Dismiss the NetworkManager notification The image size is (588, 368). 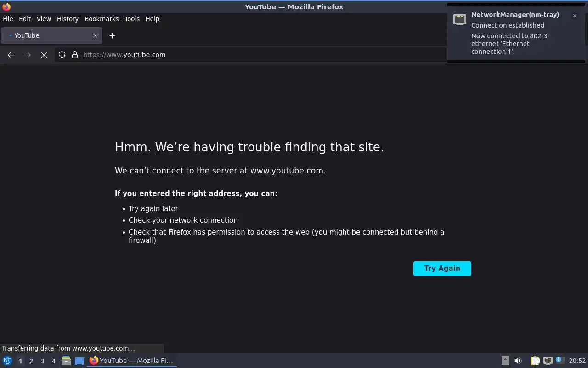click(x=574, y=16)
